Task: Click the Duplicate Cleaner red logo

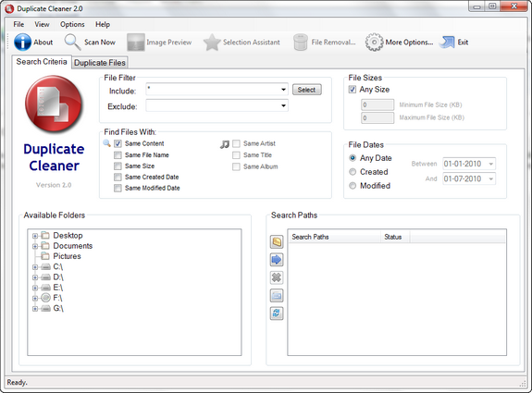Action: pyautogui.click(x=54, y=104)
